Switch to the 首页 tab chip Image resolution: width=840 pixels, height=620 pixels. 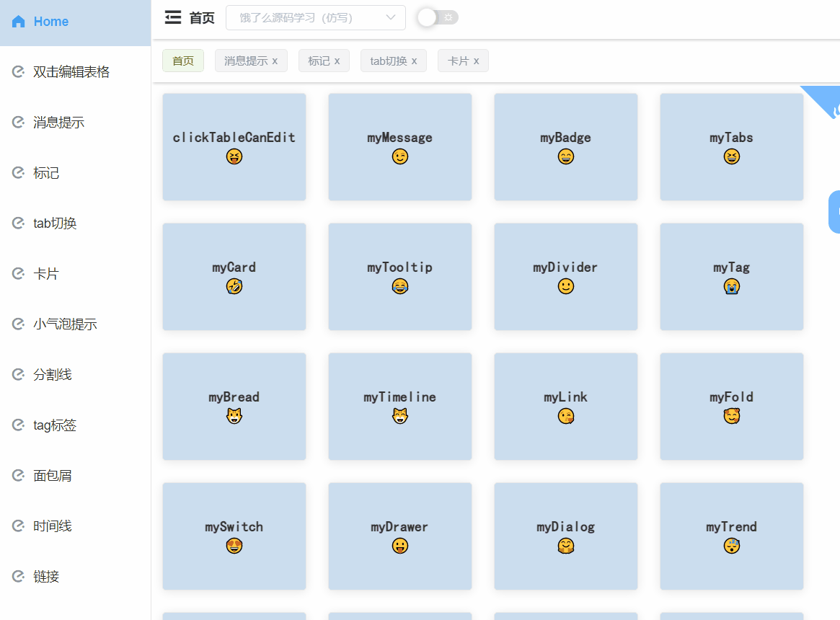[182, 61]
